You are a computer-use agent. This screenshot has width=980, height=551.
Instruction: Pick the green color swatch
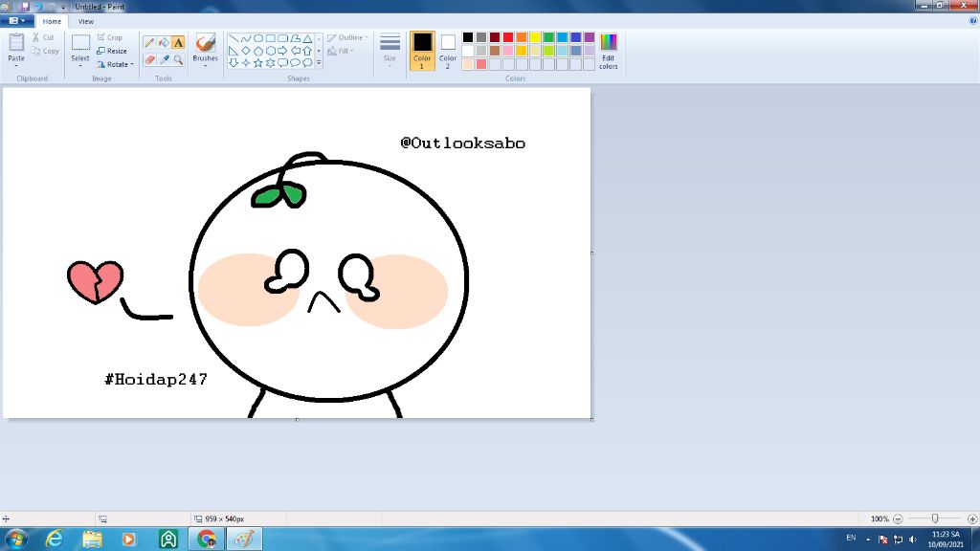548,37
